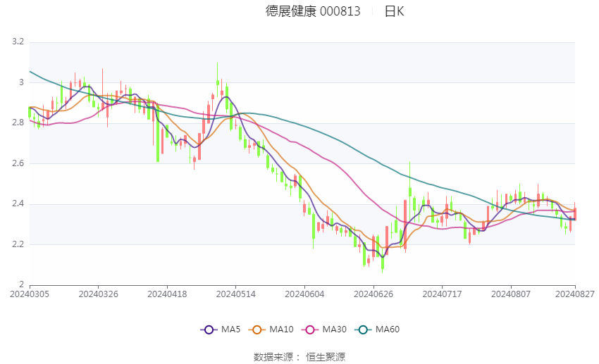Toggle visibility of the MA10 line label
This screenshot has width=599, height=364.
tap(281, 330)
